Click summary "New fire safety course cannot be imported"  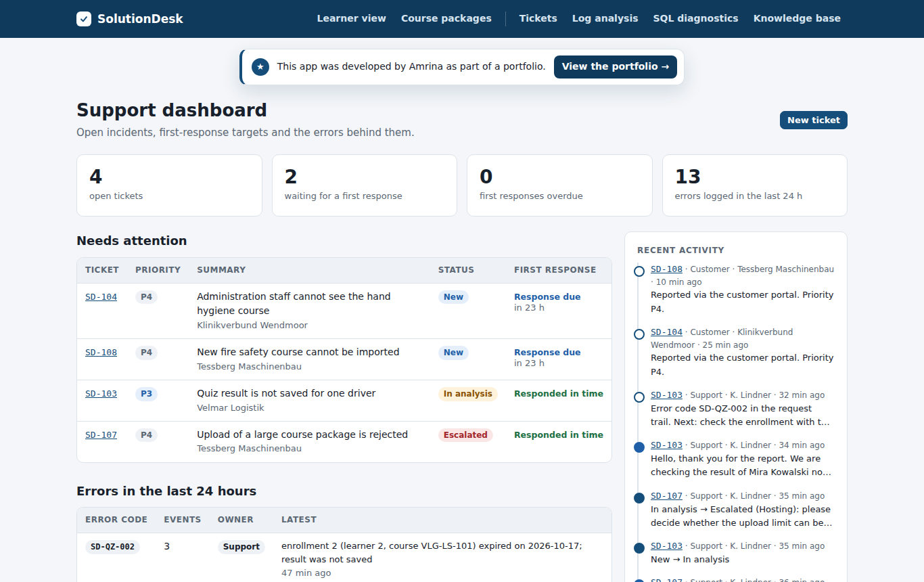pyautogui.click(x=298, y=352)
